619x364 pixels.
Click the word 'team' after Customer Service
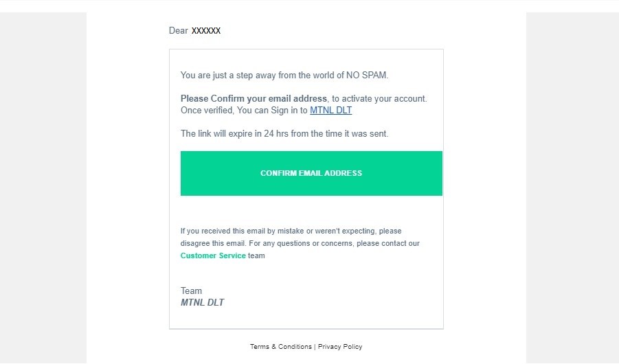pos(256,255)
